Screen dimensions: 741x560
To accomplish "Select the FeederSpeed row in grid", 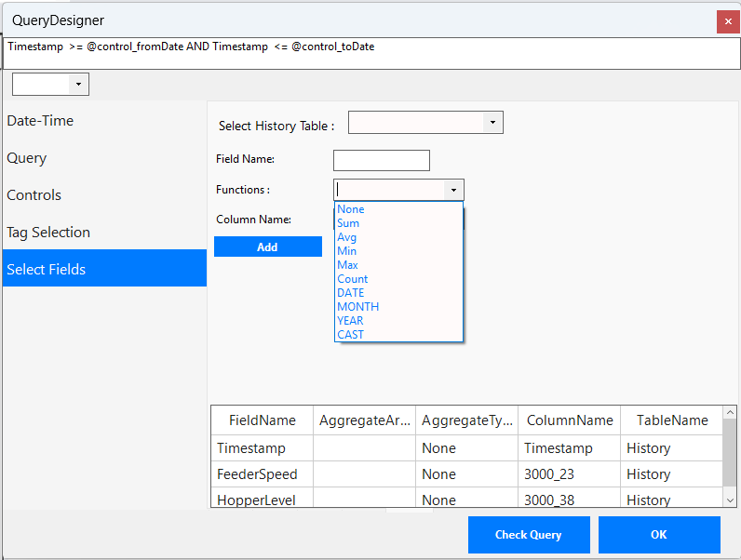I will coord(257,474).
